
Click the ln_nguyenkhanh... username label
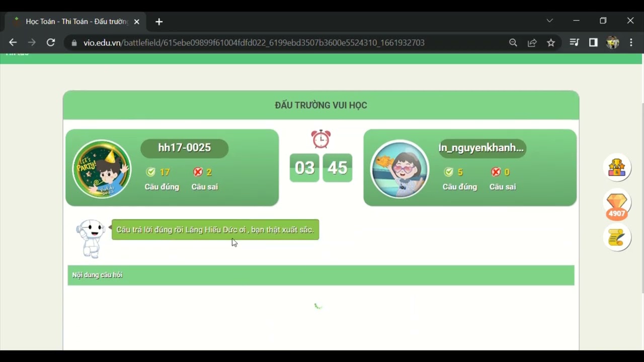(481, 148)
